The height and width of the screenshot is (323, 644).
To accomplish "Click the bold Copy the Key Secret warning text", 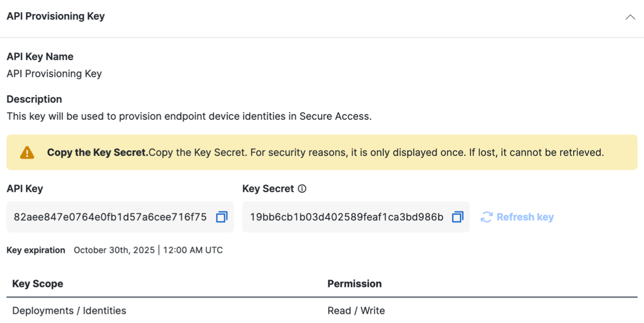I will 98,153.
